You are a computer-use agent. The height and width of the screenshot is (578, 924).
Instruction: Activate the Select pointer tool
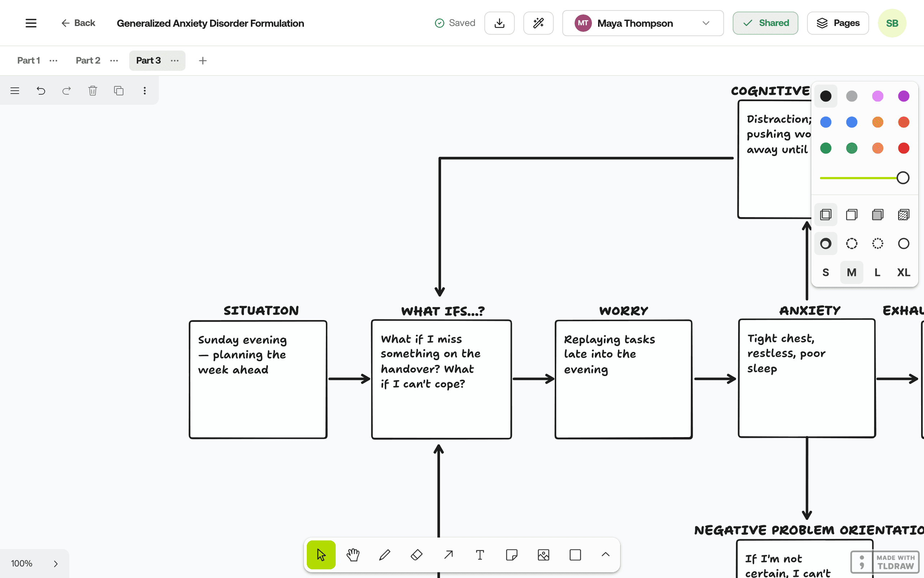click(321, 555)
